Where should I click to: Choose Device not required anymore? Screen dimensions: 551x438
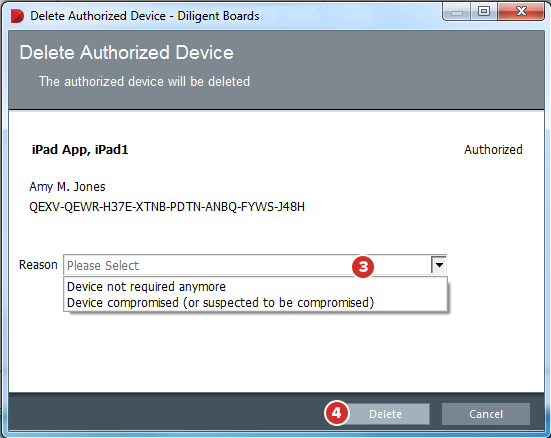(146, 286)
